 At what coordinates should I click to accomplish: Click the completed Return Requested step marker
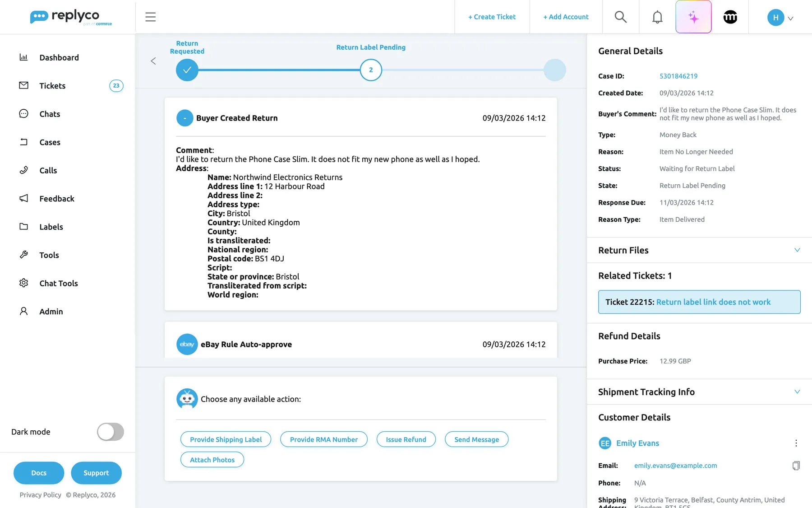(187, 70)
